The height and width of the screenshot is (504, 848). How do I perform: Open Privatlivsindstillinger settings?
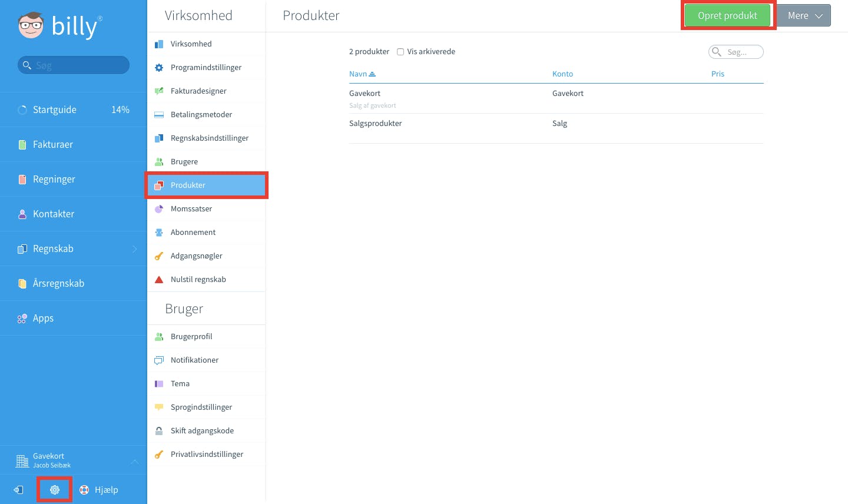coord(206,455)
